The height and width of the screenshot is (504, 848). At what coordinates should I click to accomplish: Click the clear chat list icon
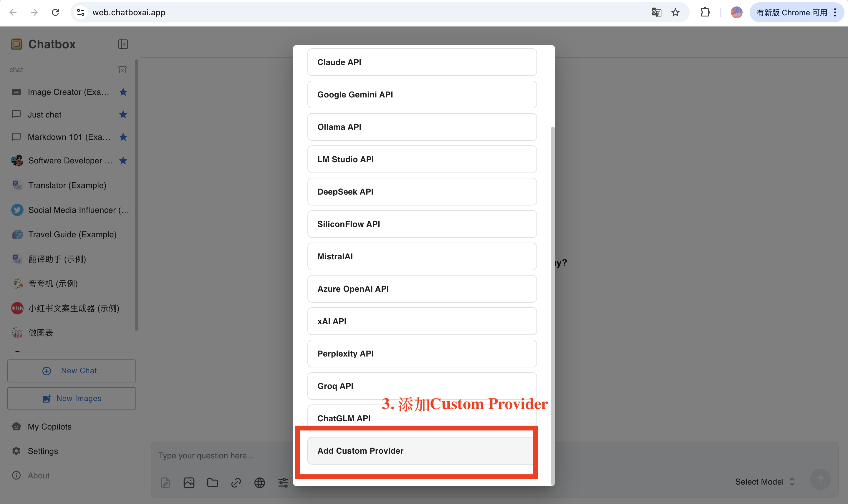tap(122, 69)
